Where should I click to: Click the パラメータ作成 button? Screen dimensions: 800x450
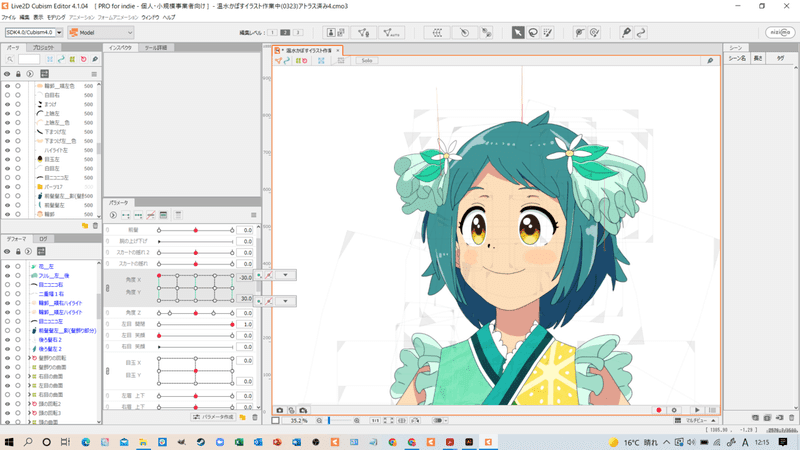[x=213, y=417]
